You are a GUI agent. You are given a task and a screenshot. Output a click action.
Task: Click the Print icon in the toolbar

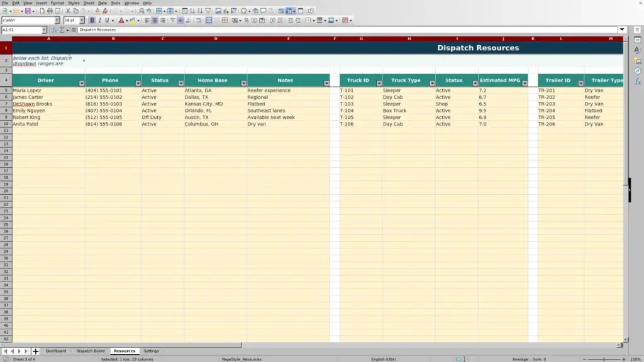pos(50,11)
